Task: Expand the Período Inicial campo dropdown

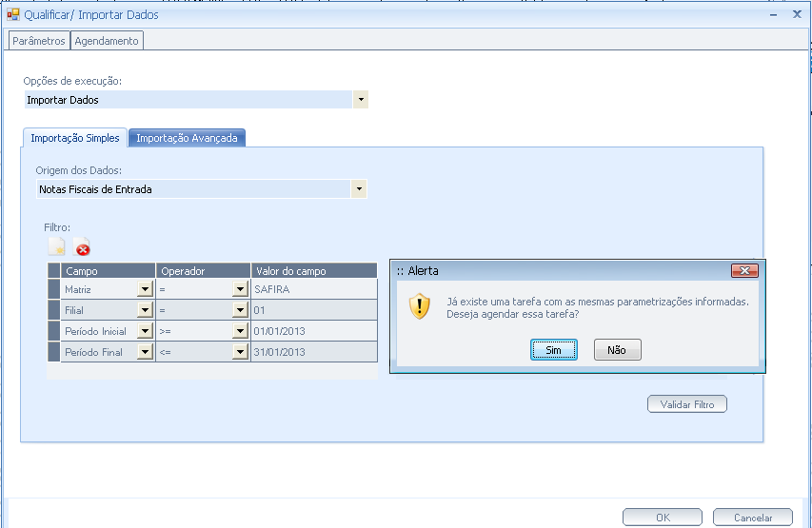Action: click(145, 330)
